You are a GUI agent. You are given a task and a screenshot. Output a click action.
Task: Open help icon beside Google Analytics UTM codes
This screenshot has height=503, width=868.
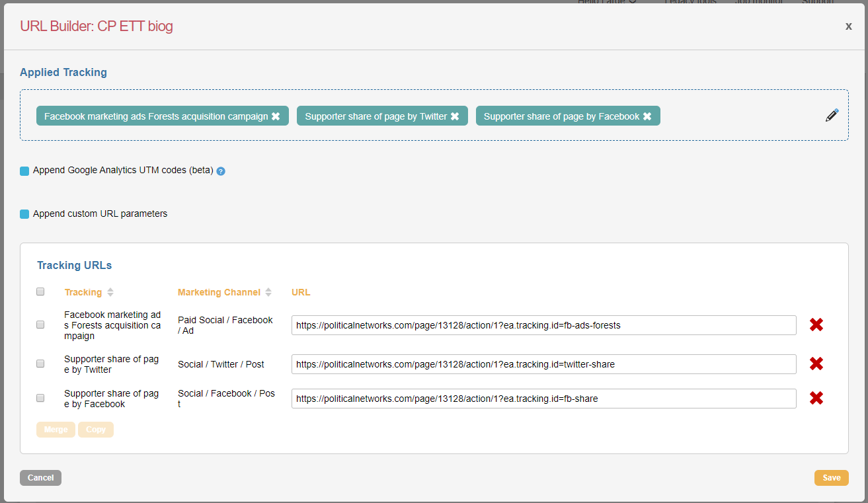[221, 171]
